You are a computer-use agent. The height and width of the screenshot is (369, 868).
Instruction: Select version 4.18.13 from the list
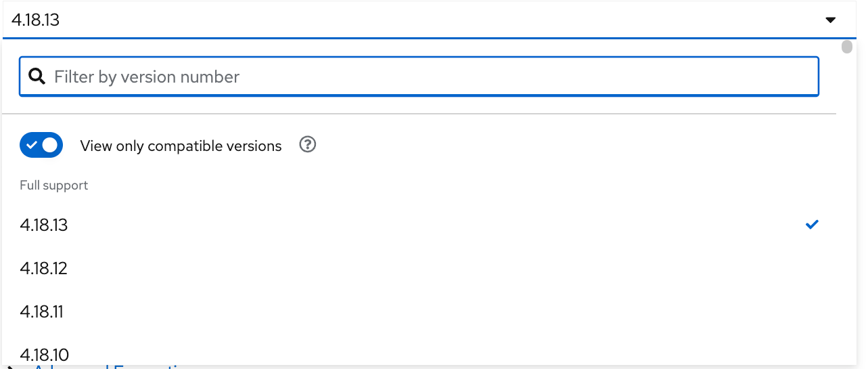click(x=44, y=225)
